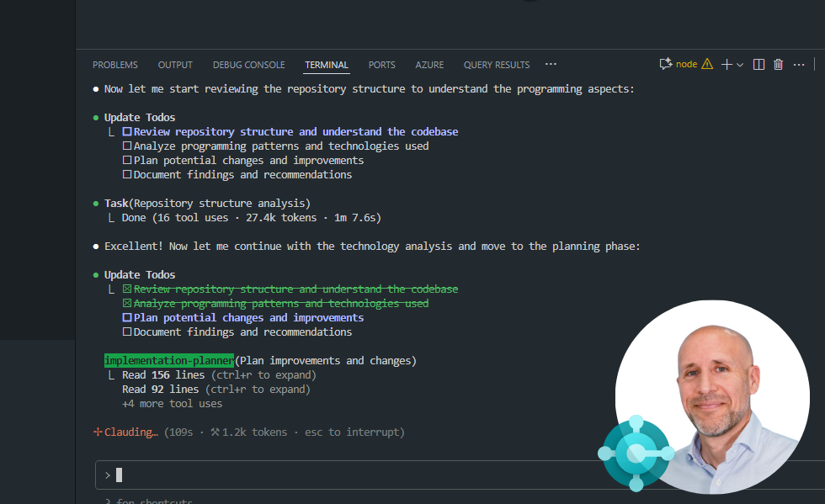This screenshot has width=825, height=504.
Task: Click the green highlighted implementation-planner label
Action: 168,361
